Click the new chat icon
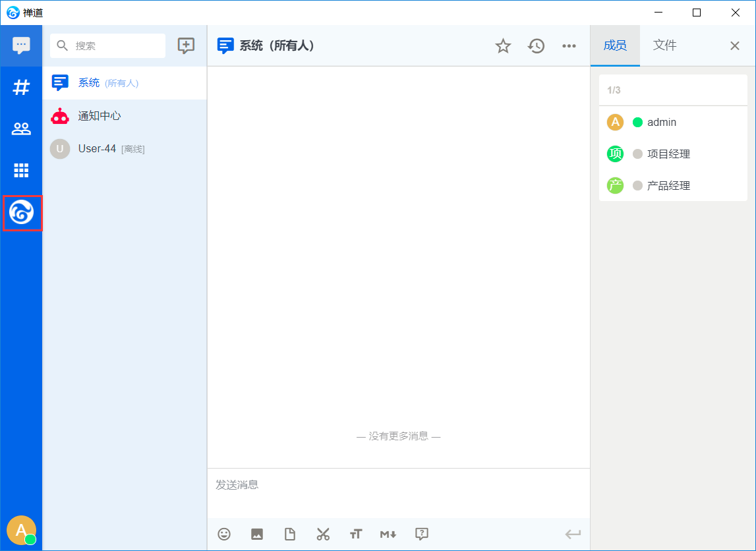Viewport: 756px width, 551px height. pos(187,45)
